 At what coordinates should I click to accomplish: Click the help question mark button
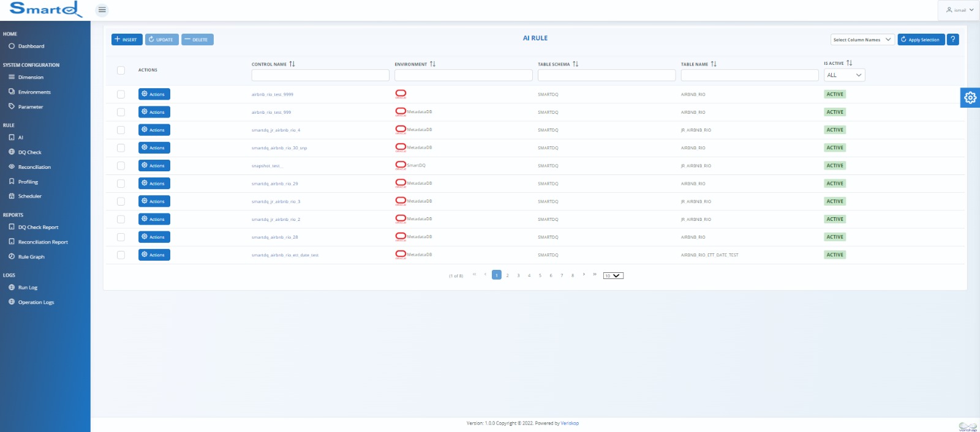click(952, 39)
